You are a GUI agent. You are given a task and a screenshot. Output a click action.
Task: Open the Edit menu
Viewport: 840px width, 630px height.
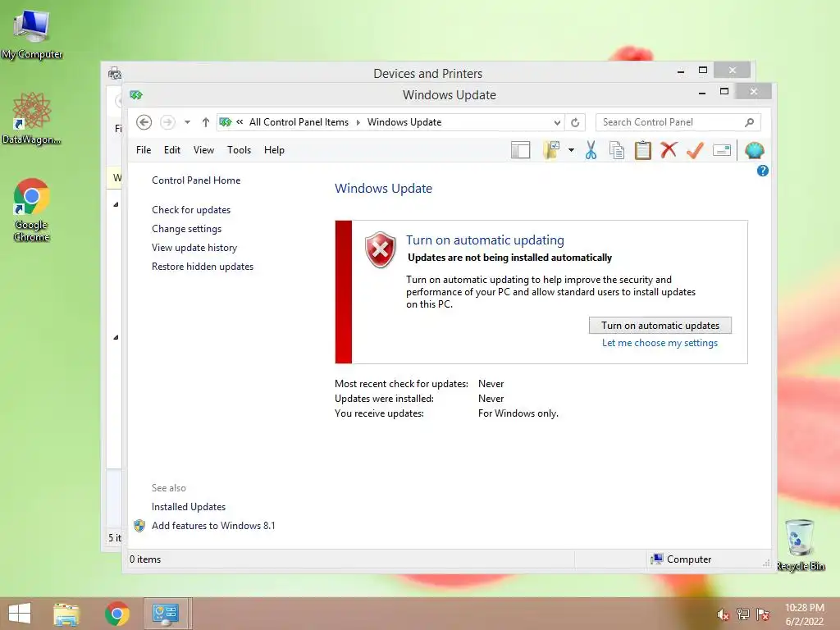(172, 150)
